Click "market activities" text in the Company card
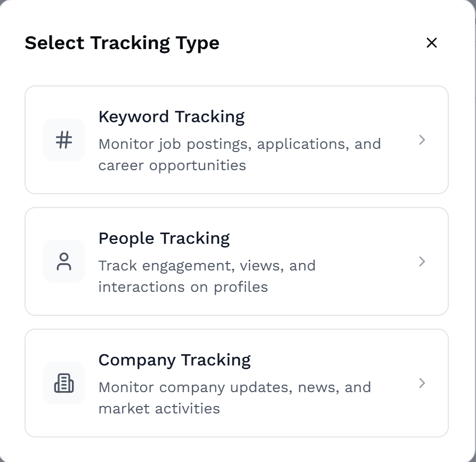The image size is (476, 462). (x=159, y=409)
